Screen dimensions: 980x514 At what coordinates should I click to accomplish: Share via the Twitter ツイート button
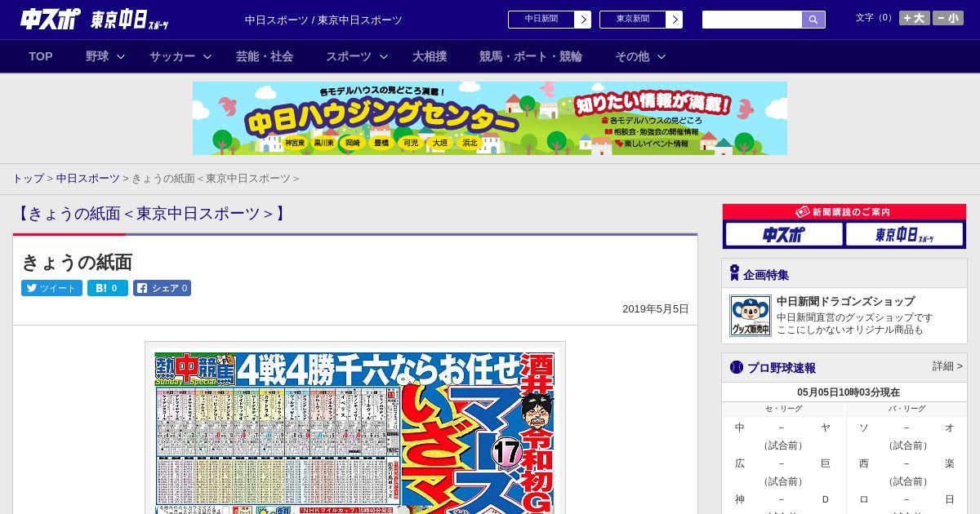click(51, 288)
